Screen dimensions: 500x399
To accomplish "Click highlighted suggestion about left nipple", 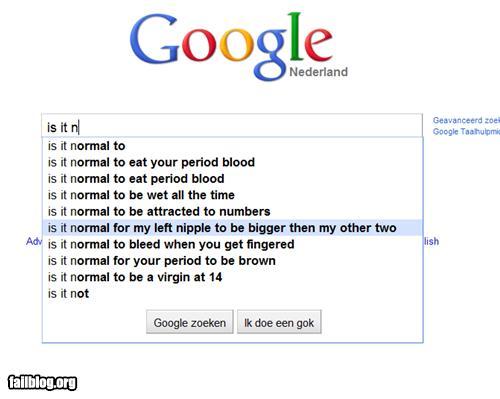I will [232, 228].
